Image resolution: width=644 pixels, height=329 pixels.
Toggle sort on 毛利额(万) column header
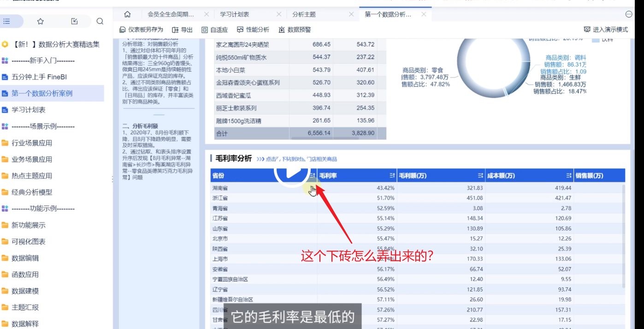pyautogui.click(x=480, y=176)
